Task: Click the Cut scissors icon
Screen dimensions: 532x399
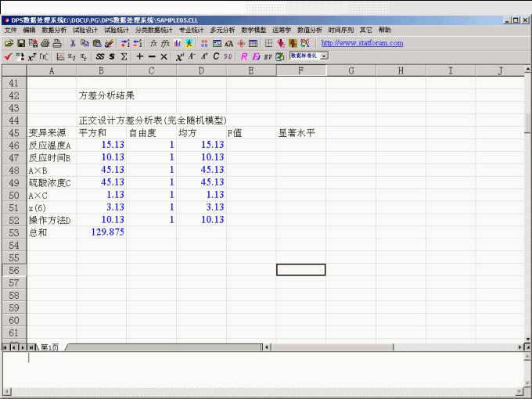Action: [x=73, y=43]
